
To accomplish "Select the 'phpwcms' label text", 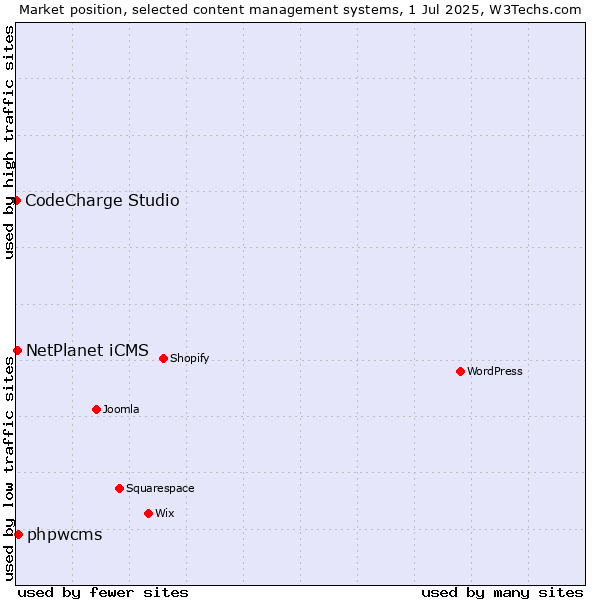I will pos(65,535).
